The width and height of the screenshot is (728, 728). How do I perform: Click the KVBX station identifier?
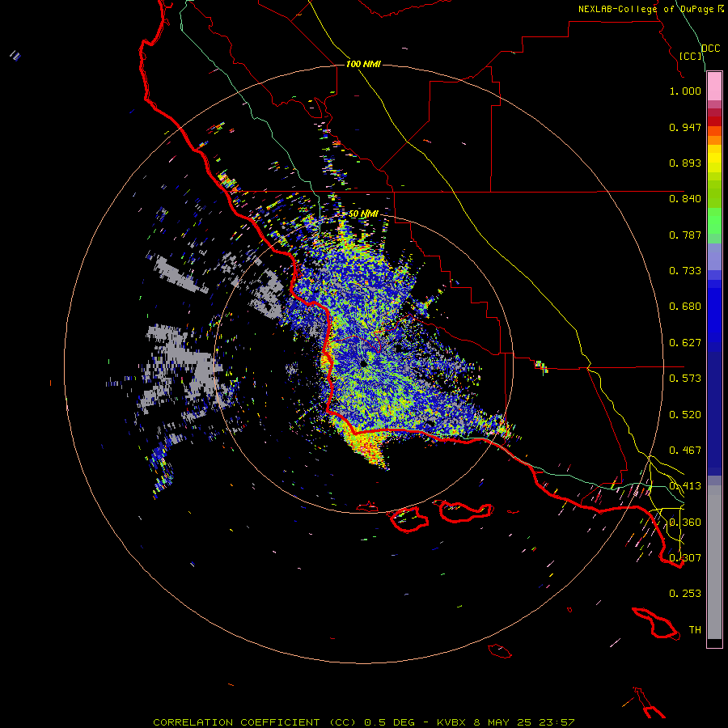451,722
